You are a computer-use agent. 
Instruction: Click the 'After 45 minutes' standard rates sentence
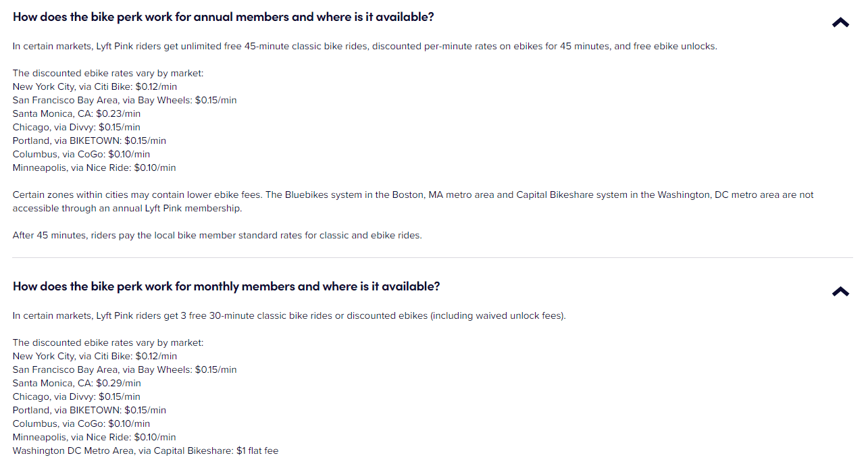tap(217, 235)
